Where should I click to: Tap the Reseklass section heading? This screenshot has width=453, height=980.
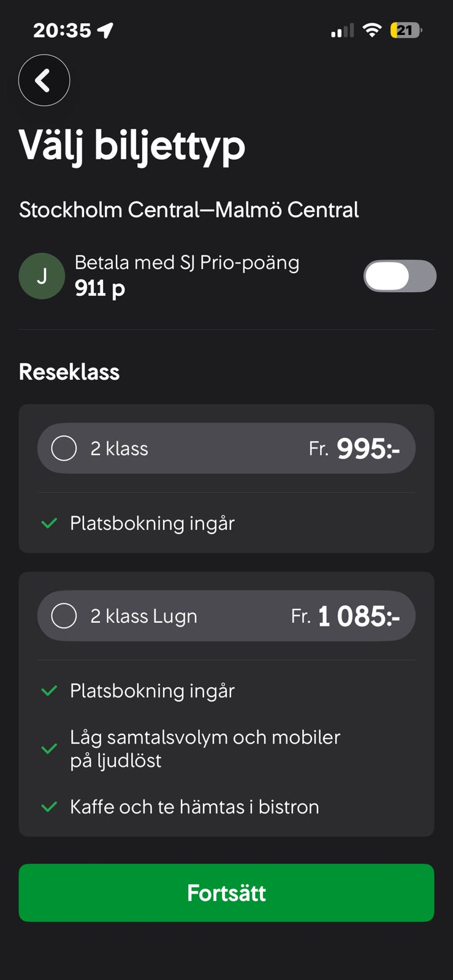pos(69,372)
